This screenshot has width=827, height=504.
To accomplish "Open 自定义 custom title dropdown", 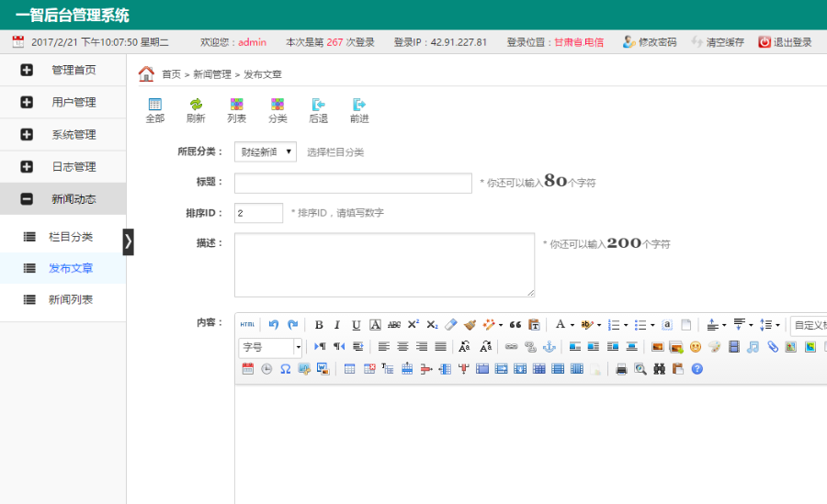I will (x=809, y=325).
